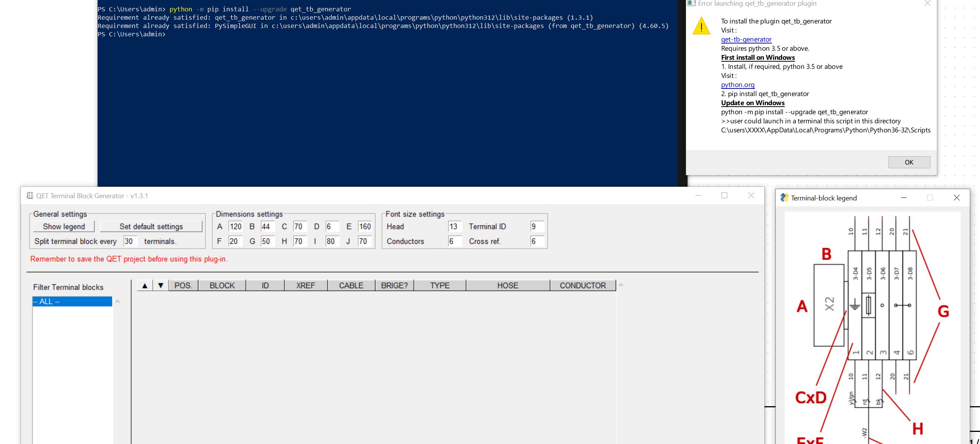The width and height of the screenshot is (980, 444).
Task: Select '-- ALL --' in terminal blocks filter
Action: pos(72,301)
